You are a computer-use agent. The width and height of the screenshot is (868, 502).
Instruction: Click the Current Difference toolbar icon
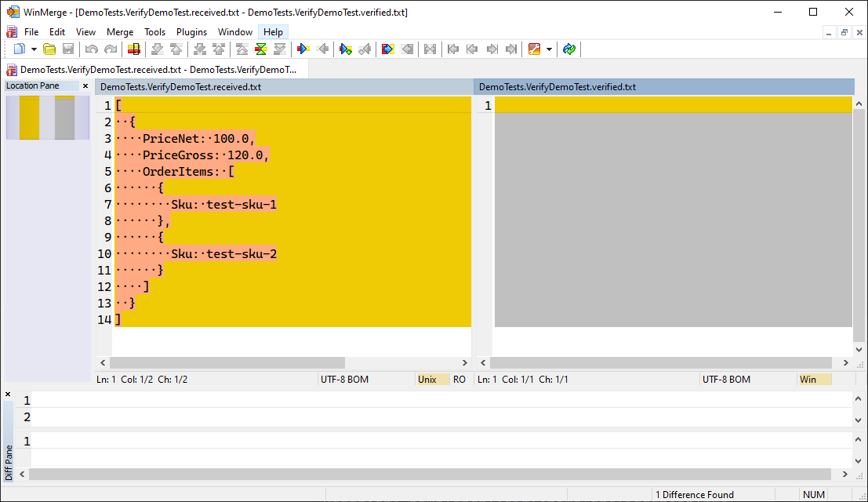(x=261, y=49)
